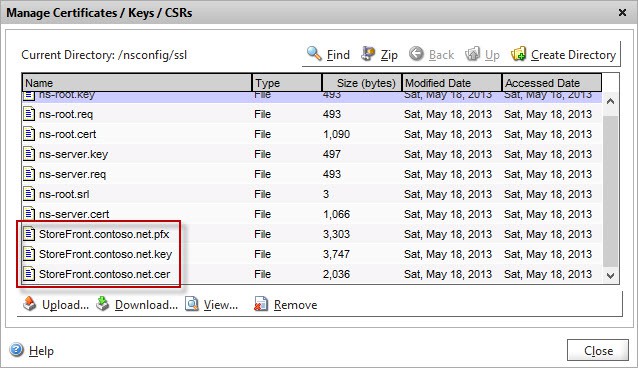Choose the Zip link

[x=389, y=55]
